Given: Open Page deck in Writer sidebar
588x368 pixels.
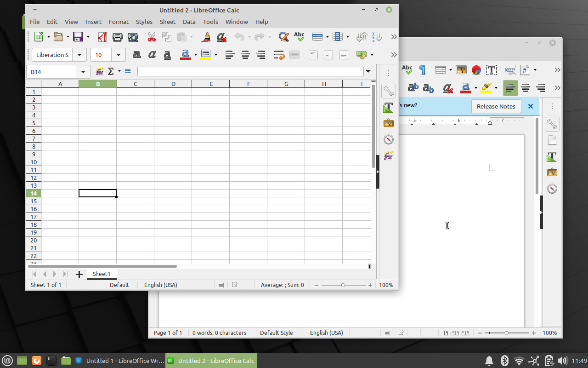Looking at the screenshot, I should coord(552,140).
